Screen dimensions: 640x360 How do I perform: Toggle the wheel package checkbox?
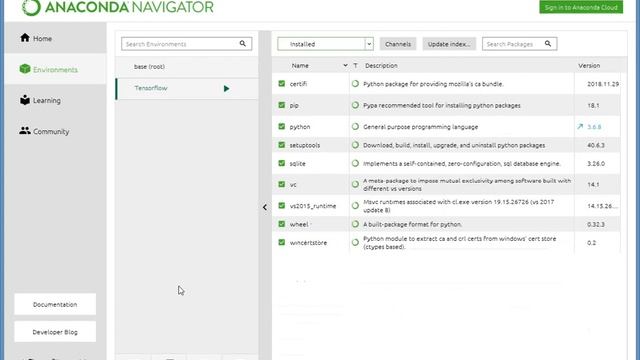tap(282, 224)
